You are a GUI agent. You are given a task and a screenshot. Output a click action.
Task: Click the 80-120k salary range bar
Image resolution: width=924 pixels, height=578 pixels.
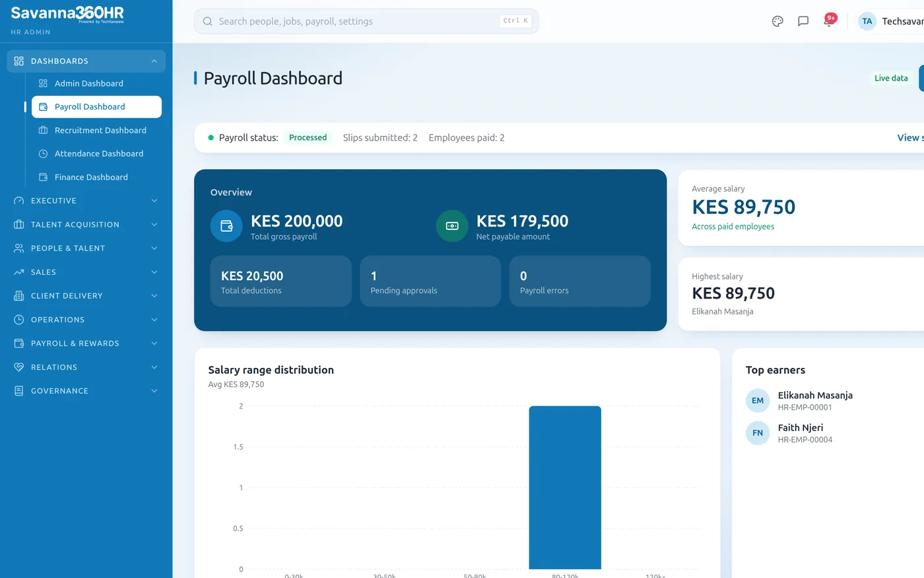coord(565,488)
